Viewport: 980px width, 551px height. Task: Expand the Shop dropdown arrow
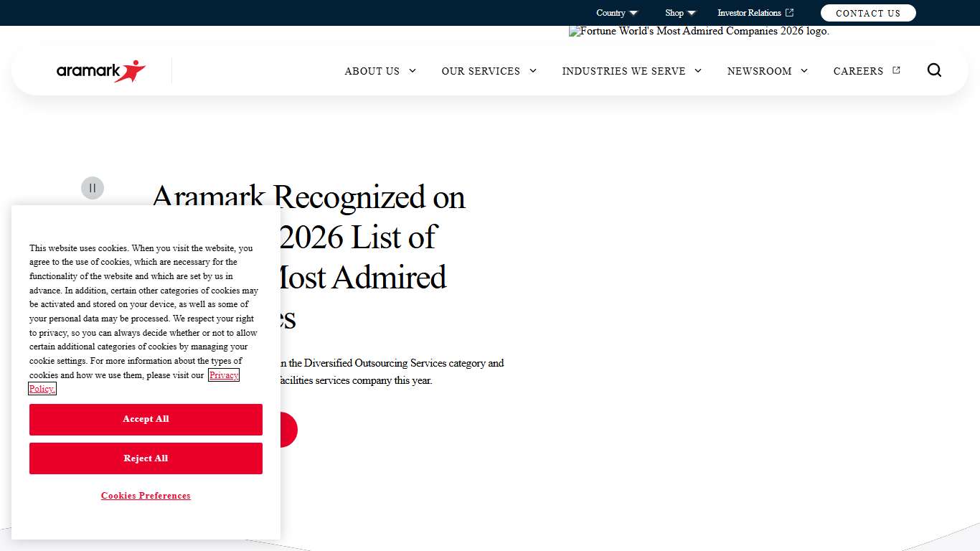(692, 12)
